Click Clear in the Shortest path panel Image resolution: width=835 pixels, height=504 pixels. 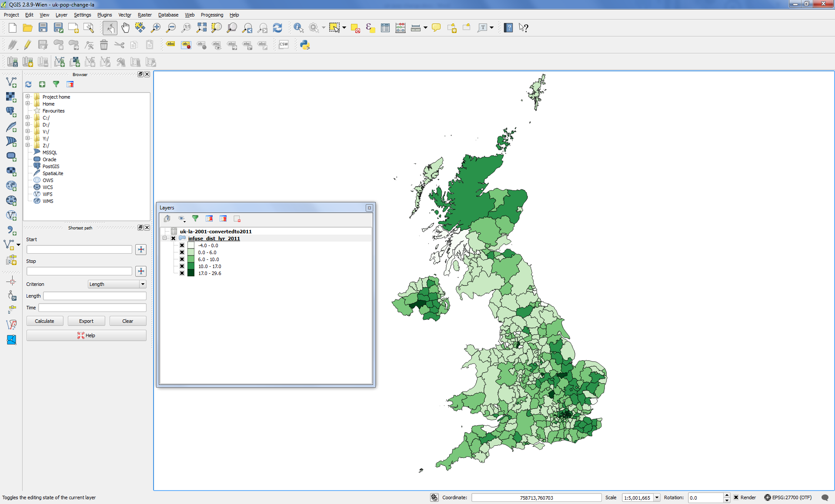(127, 321)
